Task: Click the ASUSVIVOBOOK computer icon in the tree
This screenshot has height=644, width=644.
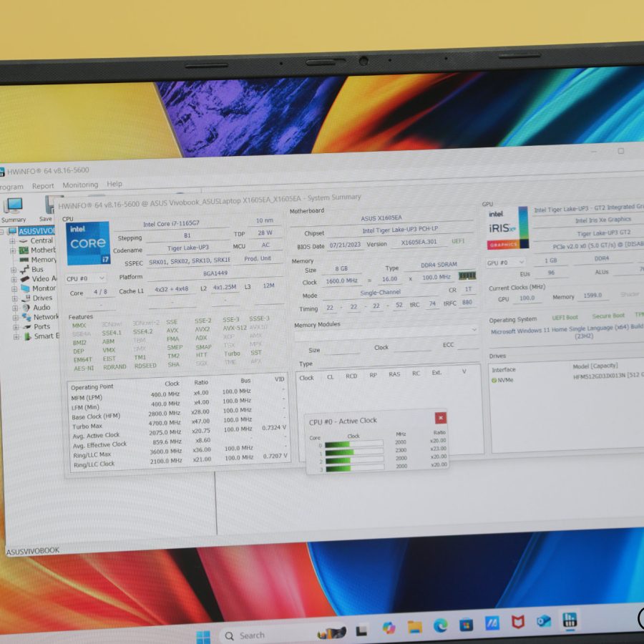Action: coord(13,231)
